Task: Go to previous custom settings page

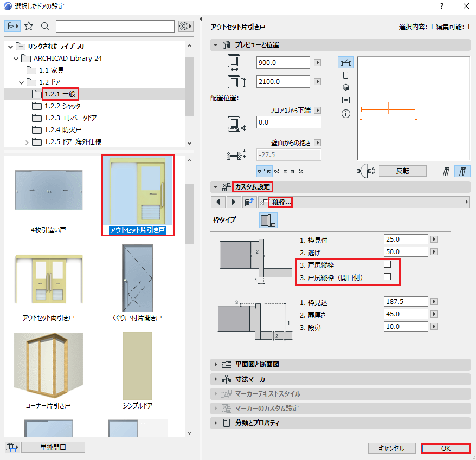Action: point(218,202)
